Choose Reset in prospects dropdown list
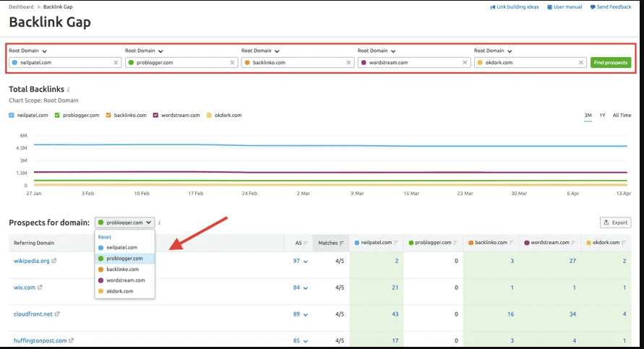The width and height of the screenshot is (644, 349). 105,237
